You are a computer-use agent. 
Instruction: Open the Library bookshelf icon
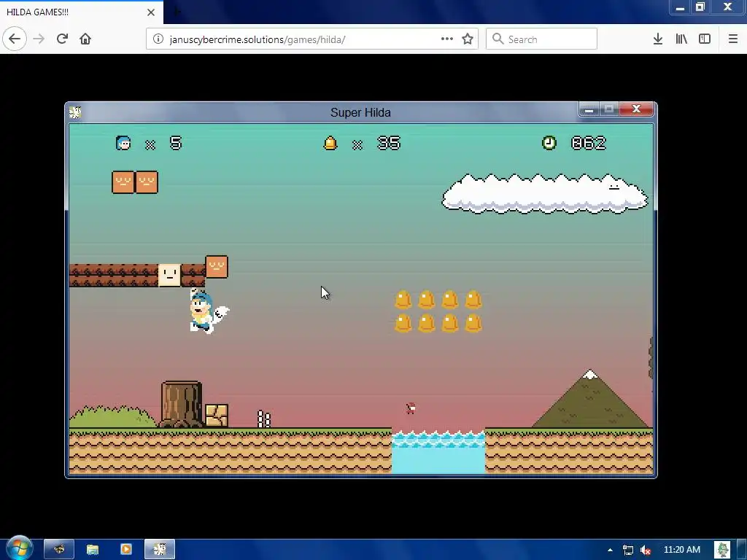pos(681,39)
